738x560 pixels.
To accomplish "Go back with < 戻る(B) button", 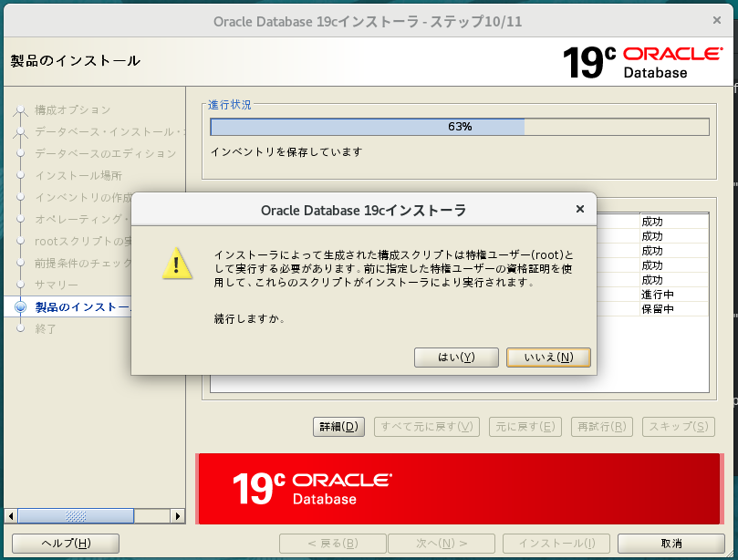I will 333,544.
